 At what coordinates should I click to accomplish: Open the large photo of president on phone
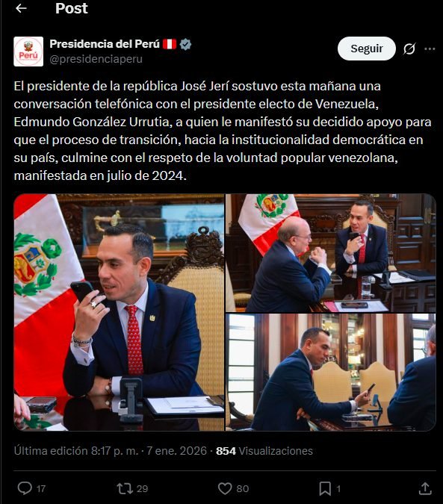[x=119, y=312]
